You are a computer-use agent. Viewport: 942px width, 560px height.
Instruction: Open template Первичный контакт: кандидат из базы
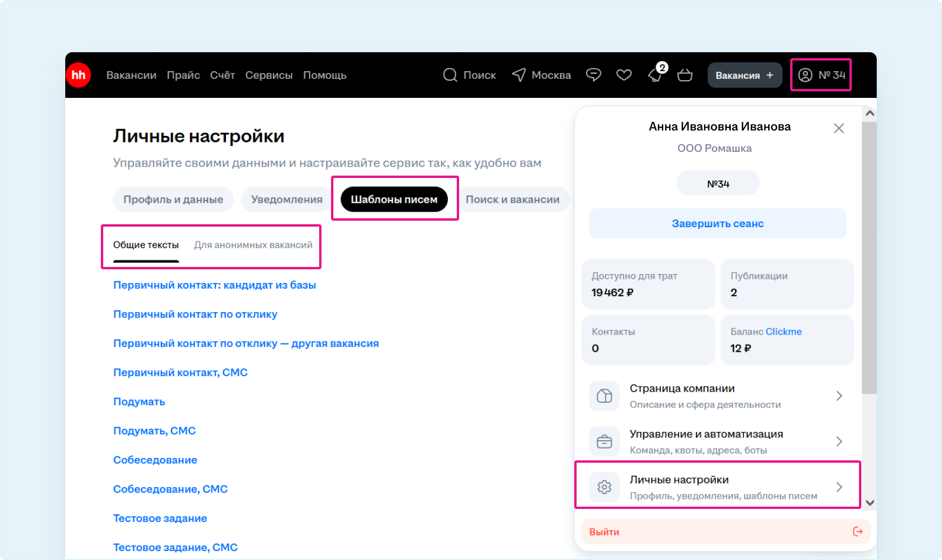coord(215,285)
